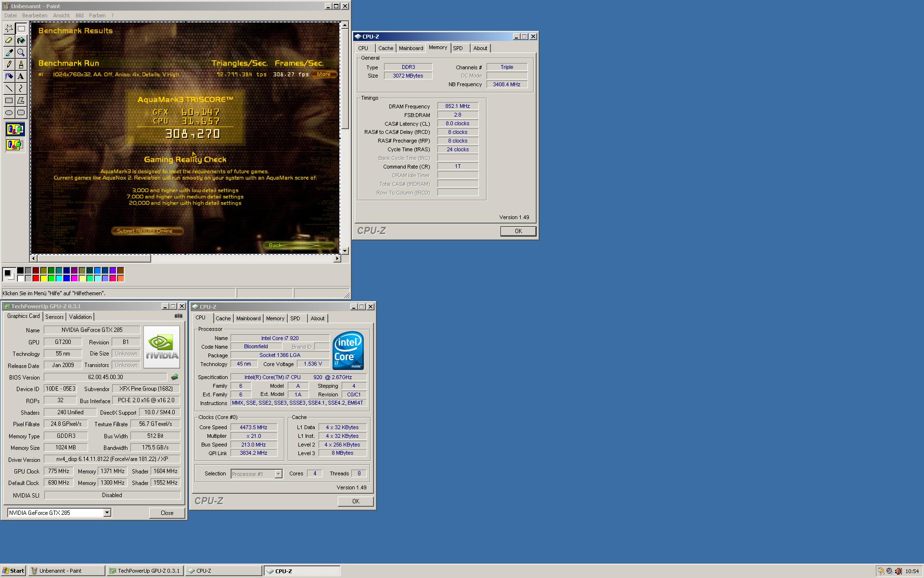Click the volume speaker tray icon
The height and width of the screenshot is (578, 924).
click(x=898, y=571)
